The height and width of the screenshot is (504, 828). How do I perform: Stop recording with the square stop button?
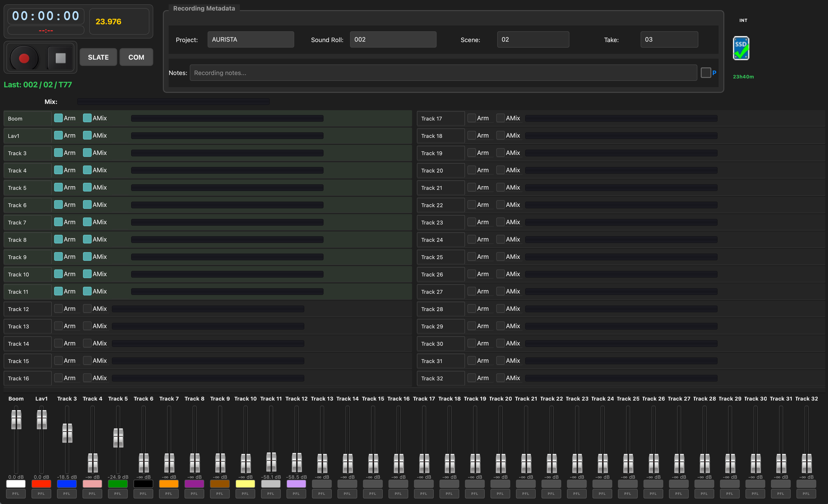point(60,58)
